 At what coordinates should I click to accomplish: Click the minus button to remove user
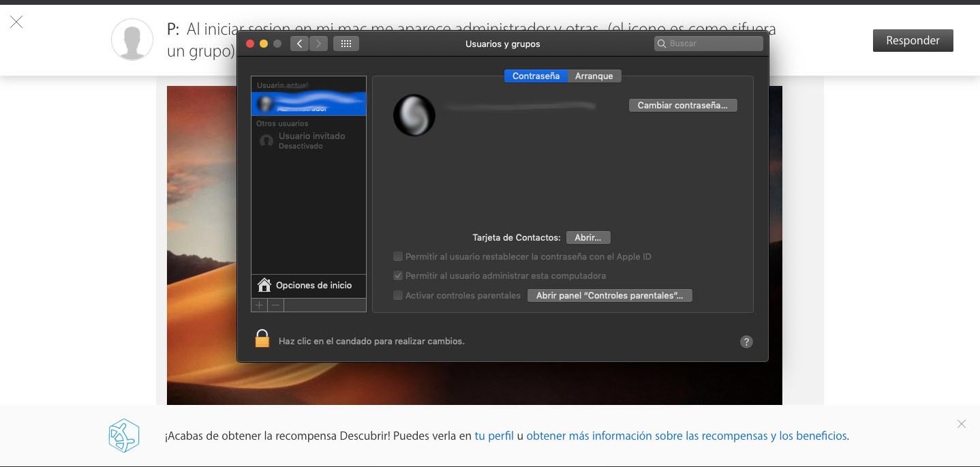[x=275, y=305]
